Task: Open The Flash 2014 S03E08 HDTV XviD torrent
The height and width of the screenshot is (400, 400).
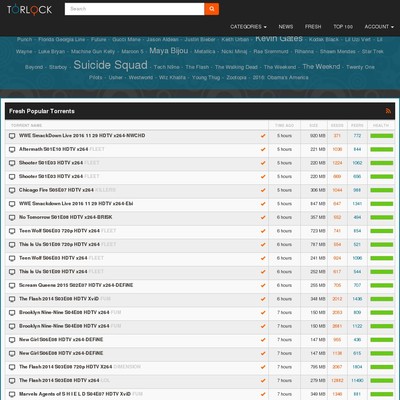Action: click(x=59, y=299)
